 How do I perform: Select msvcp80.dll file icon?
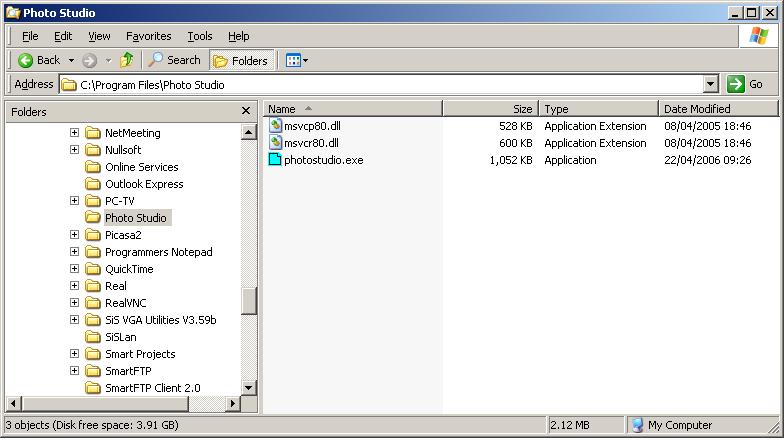[275, 126]
